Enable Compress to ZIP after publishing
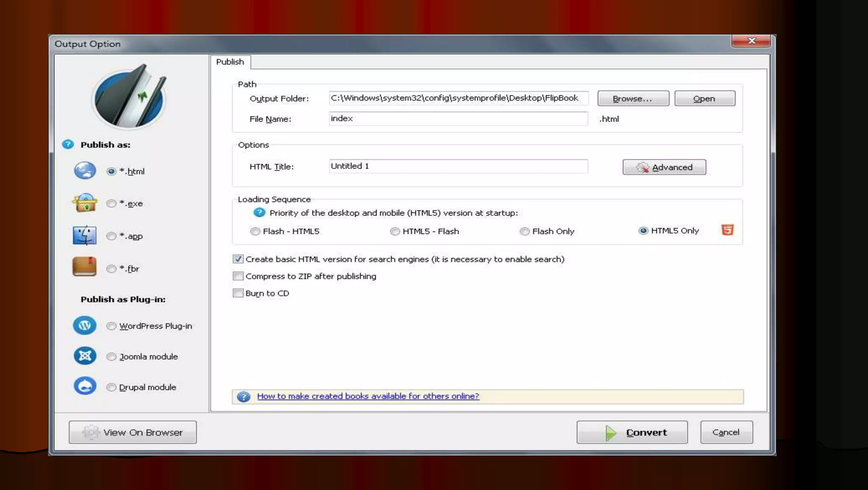This screenshot has width=868, height=490. 238,276
